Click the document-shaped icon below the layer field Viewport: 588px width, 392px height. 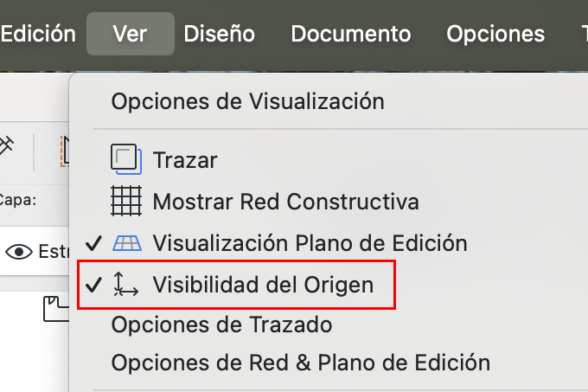(55, 310)
